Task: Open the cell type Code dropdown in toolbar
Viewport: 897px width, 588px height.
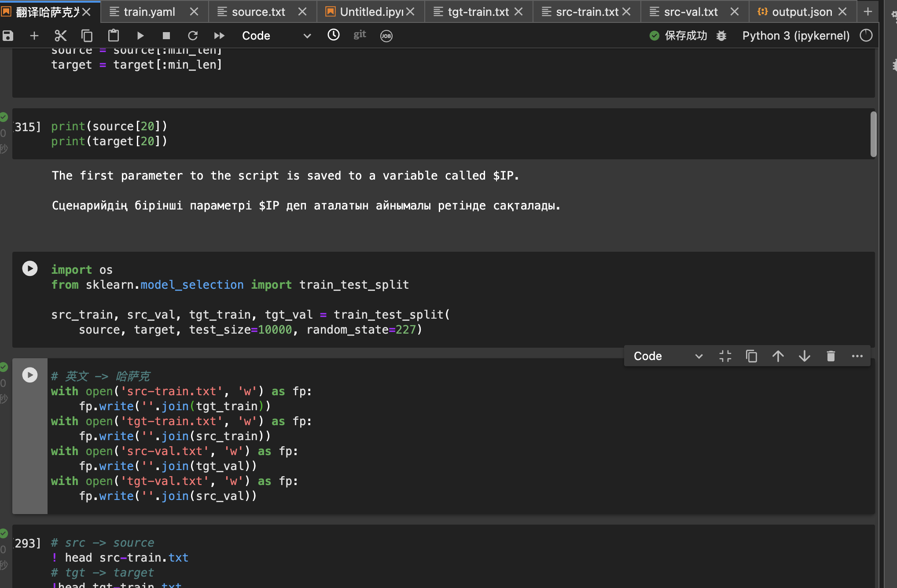Action: pyautogui.click(x=276, y=36)
